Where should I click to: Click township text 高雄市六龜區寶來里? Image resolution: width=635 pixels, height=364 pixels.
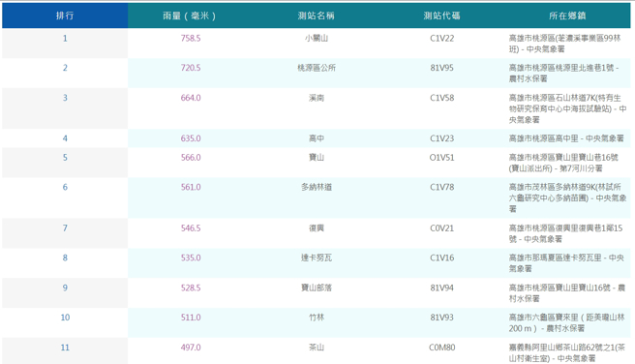tap(543, 317)
